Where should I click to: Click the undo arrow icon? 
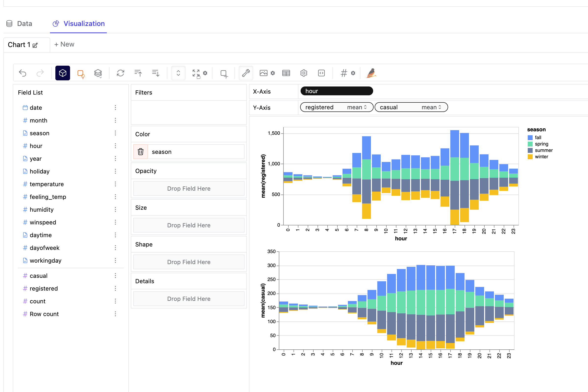(x=23, y=73)
